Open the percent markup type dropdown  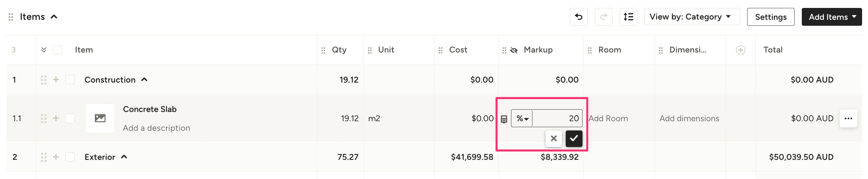coord(522,119)
